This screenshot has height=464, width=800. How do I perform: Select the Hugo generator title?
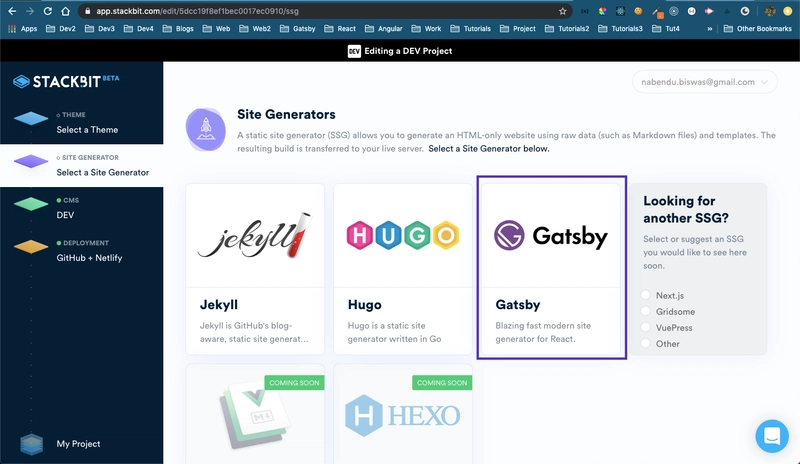[x=364, y=305]
